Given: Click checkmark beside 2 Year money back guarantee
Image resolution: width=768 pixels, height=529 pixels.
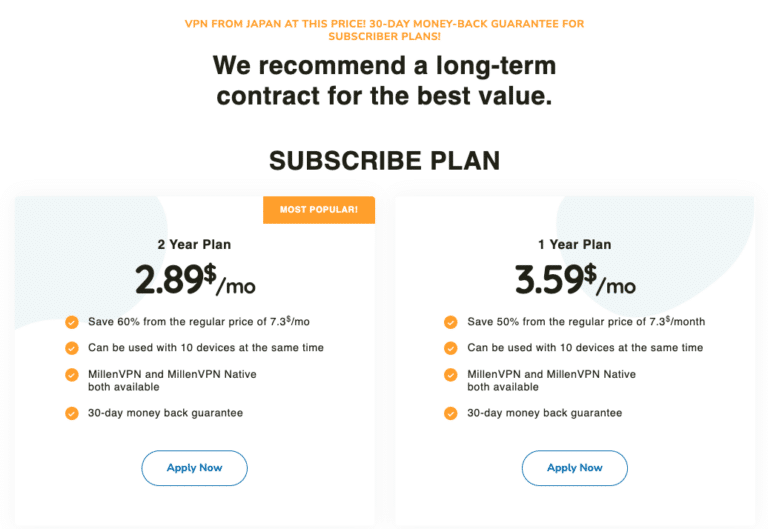Looking at the screenshot, I should (72, 413).
